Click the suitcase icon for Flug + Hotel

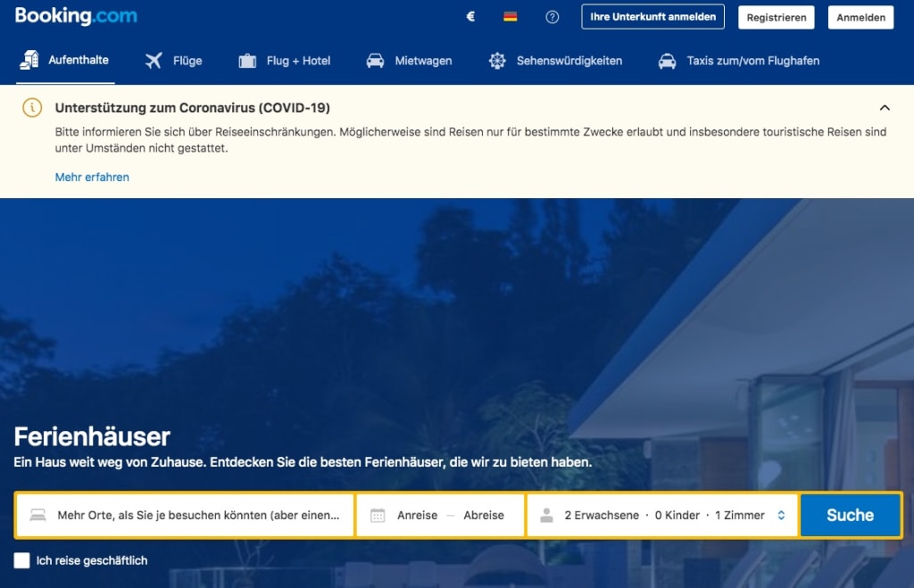point(247,61)
